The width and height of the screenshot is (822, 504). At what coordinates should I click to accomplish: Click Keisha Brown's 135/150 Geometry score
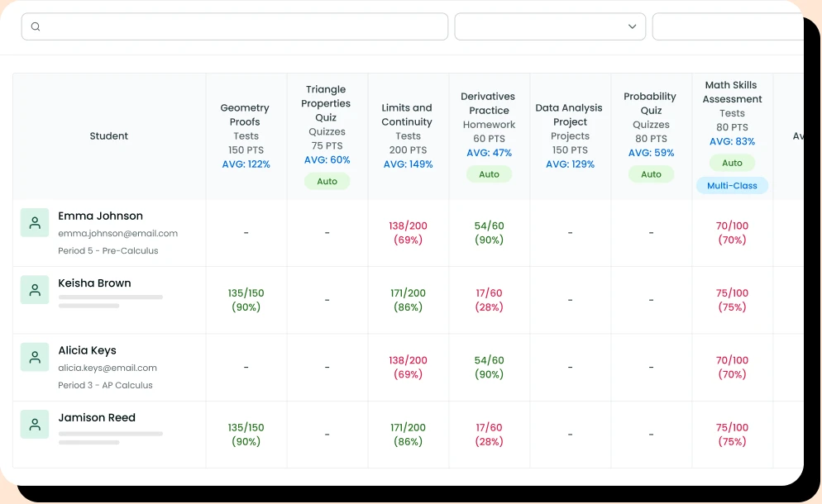point(246,300)
